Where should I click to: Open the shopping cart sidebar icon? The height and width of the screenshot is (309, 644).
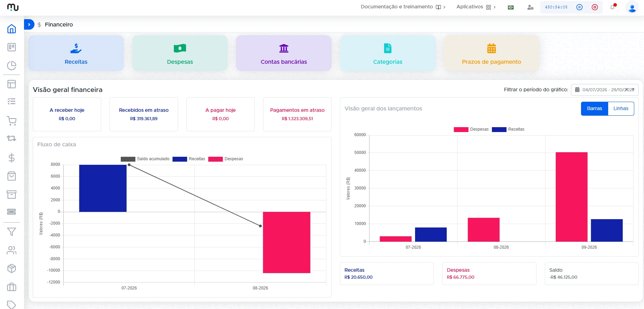pyautogui.click(x=11, y=121)
